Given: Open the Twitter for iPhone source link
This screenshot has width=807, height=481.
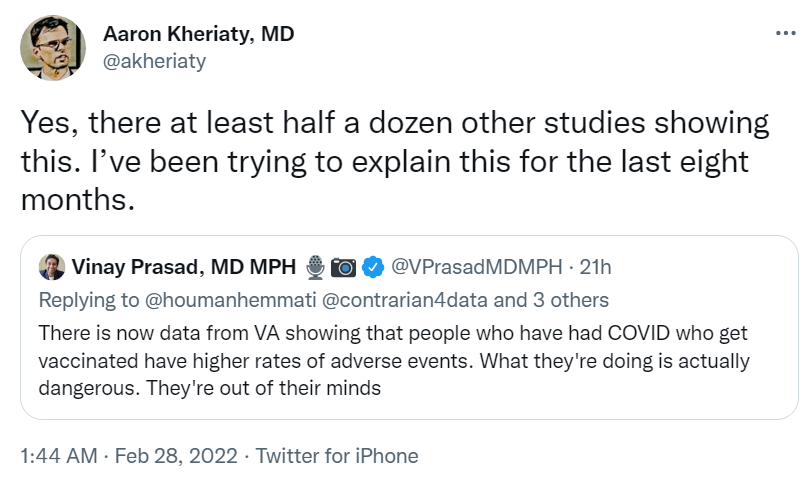Looking at the screenshot, I should (337, 456).
